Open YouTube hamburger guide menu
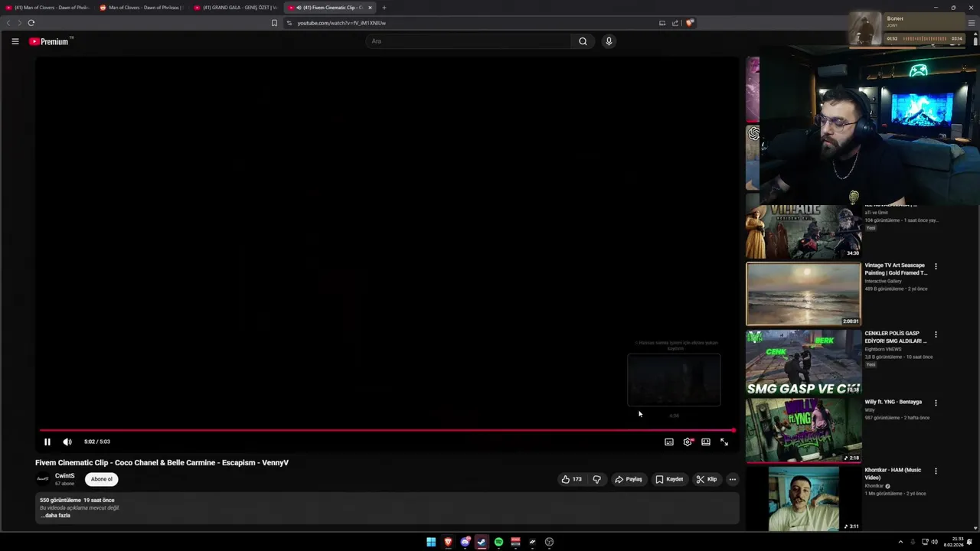This screenshot has width=980, height=551. tap(15, 41)
